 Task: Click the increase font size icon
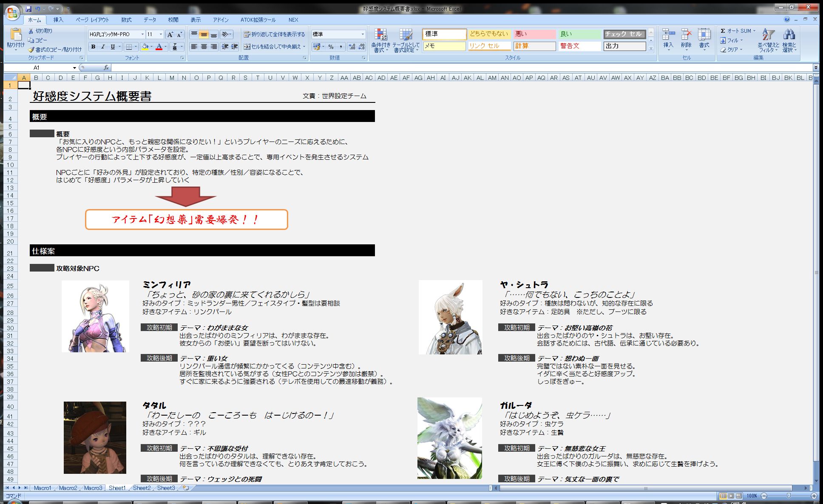click(170, 34)
